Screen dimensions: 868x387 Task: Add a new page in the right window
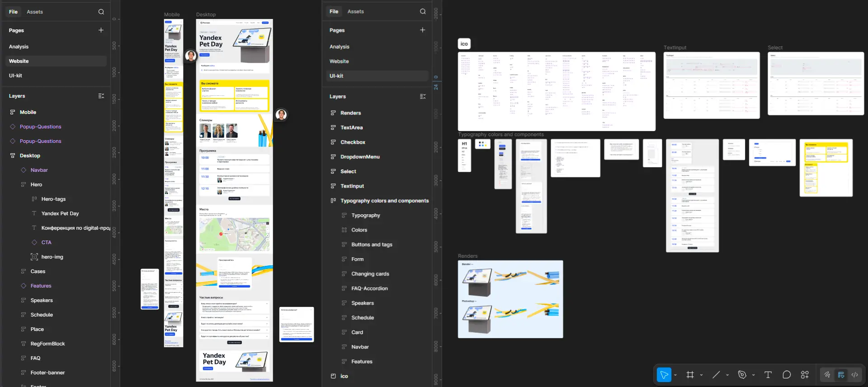tap(423, 30)
